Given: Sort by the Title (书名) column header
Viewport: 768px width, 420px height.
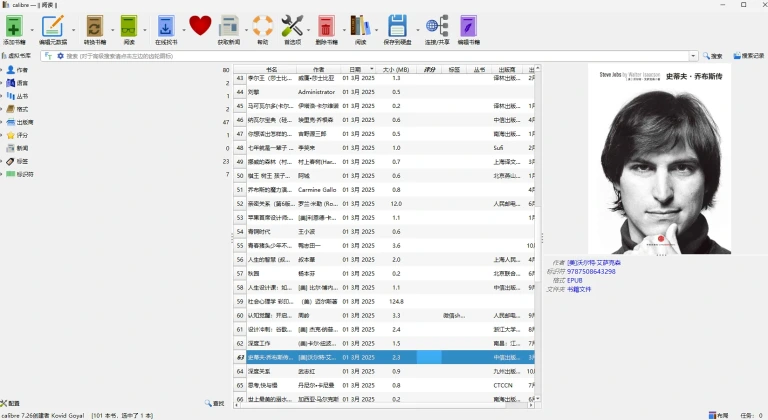Looking at the screenshot, I should coord(271,70).
